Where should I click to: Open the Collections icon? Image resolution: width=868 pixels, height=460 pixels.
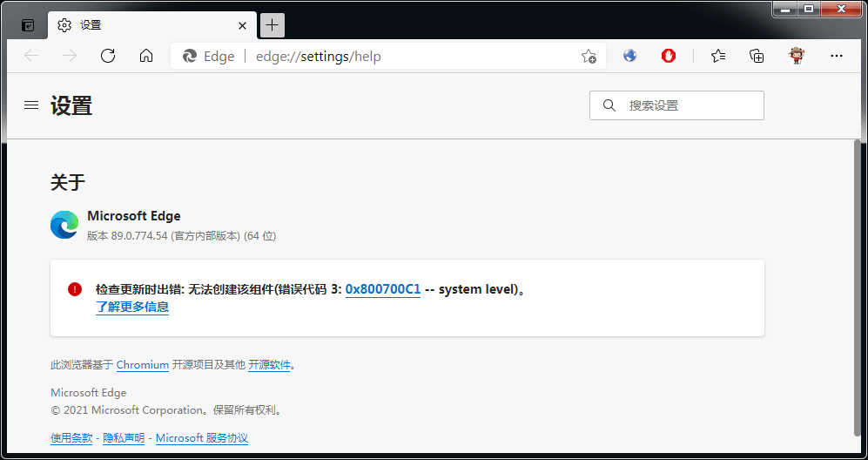tap(757, 56)
